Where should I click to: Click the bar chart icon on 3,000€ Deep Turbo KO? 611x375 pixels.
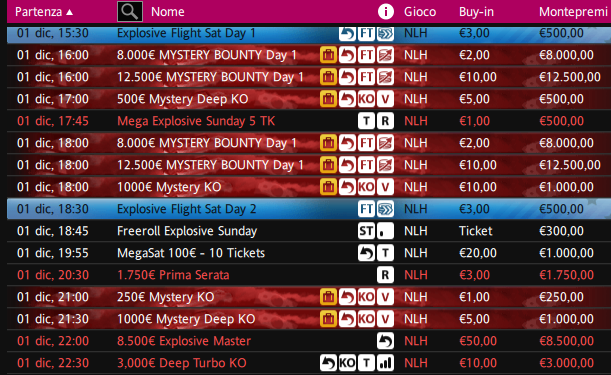click(x=385, y=363)
